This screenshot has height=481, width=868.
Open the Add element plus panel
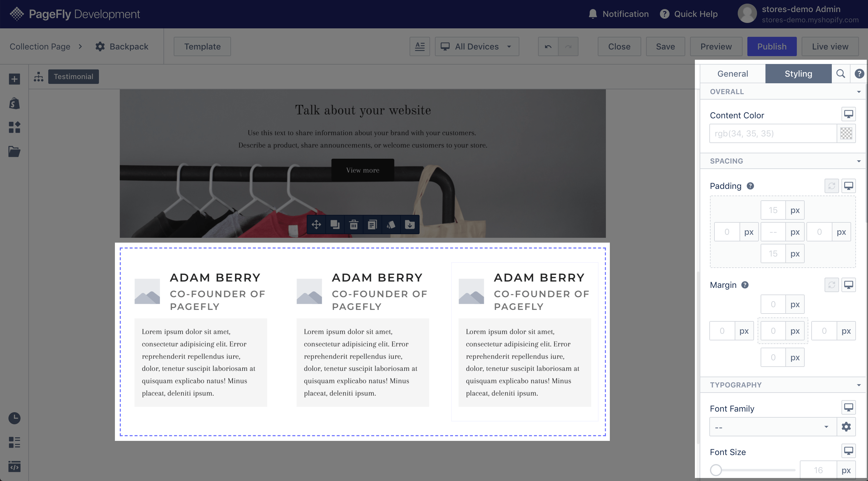14,79
